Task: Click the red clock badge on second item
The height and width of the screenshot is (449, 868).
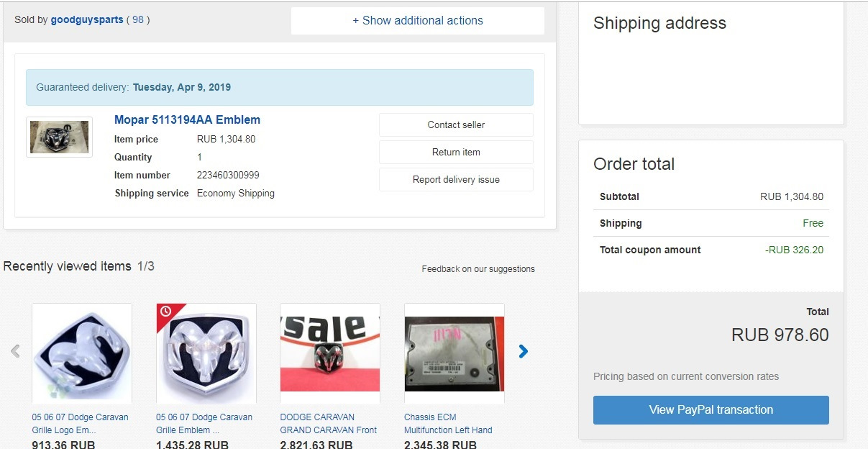Action: pos(165,312)
